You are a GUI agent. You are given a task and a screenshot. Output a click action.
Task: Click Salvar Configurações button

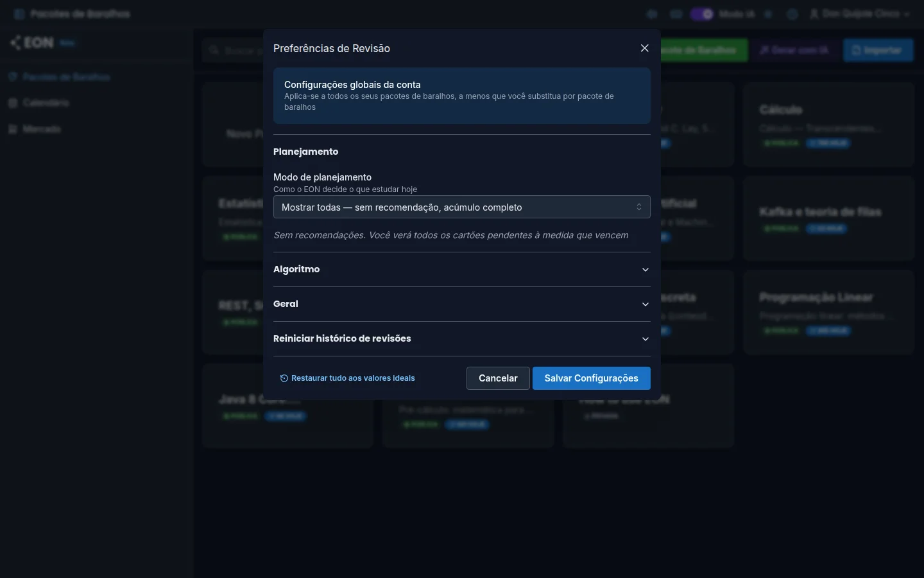(592, 378)
